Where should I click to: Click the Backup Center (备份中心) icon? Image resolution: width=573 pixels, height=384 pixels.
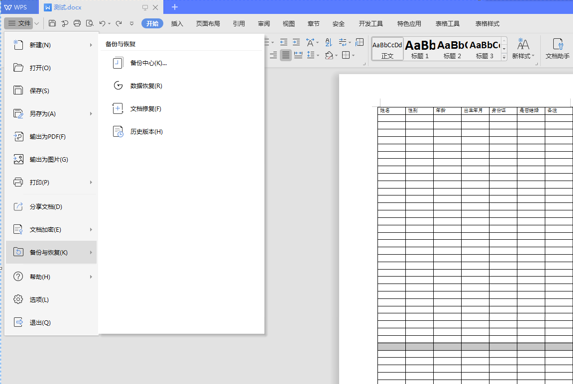[118, 63]
